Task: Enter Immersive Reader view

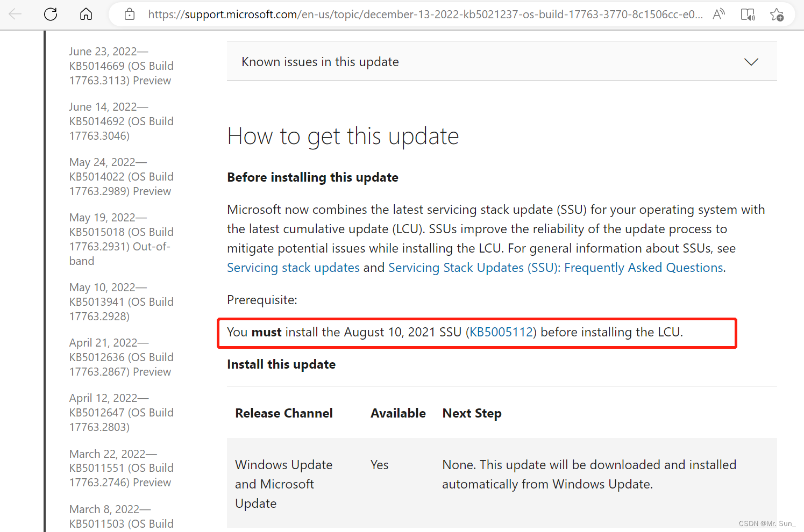Action: pos(748,15)
